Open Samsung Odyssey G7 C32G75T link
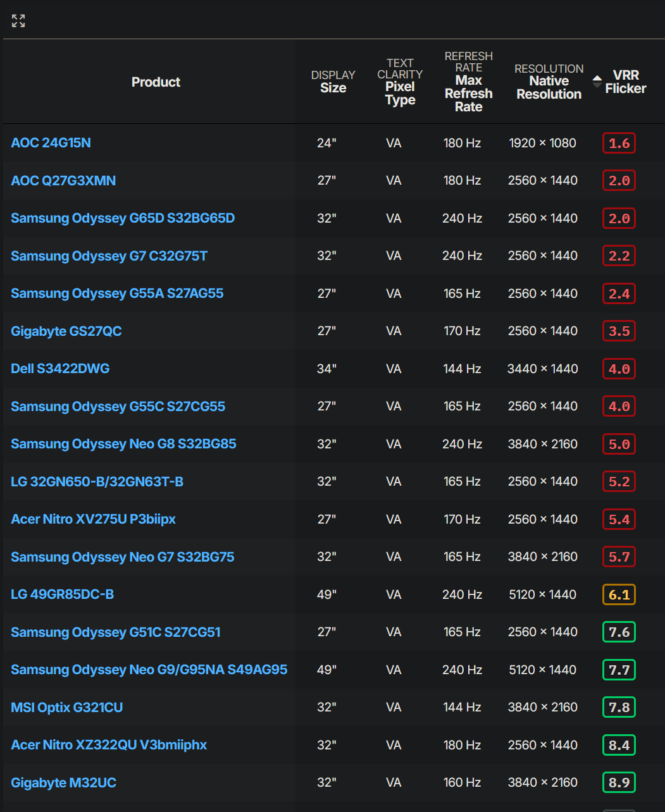This screenshot has height=812, width=665. point(109,255)
